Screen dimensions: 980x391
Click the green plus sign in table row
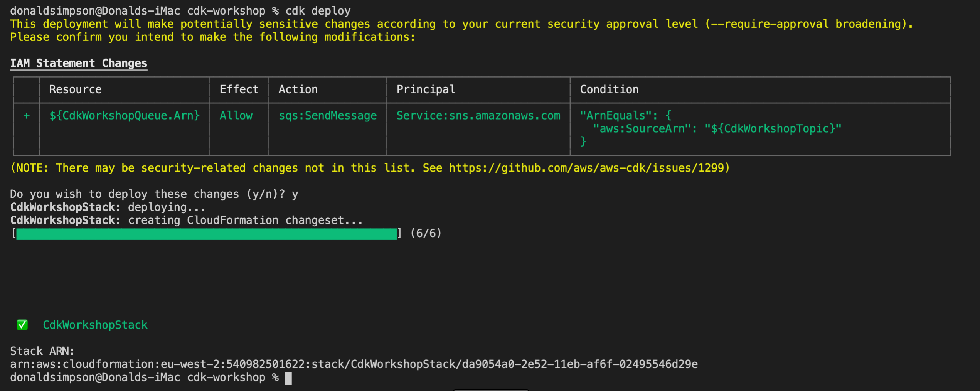coord(27,116)
